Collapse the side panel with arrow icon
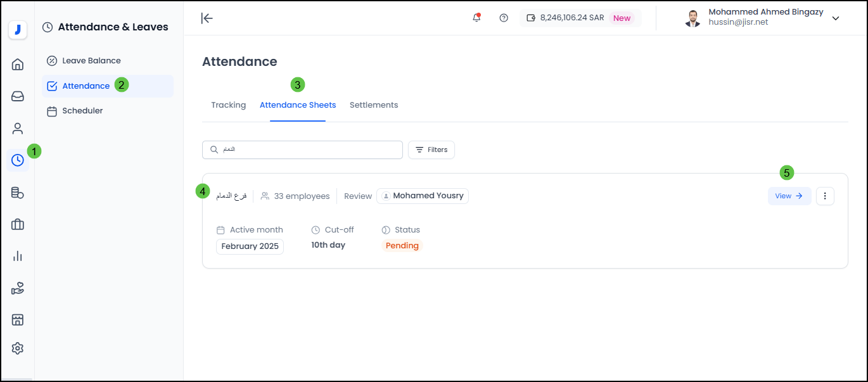868x382 pixels. coord(207,18)
